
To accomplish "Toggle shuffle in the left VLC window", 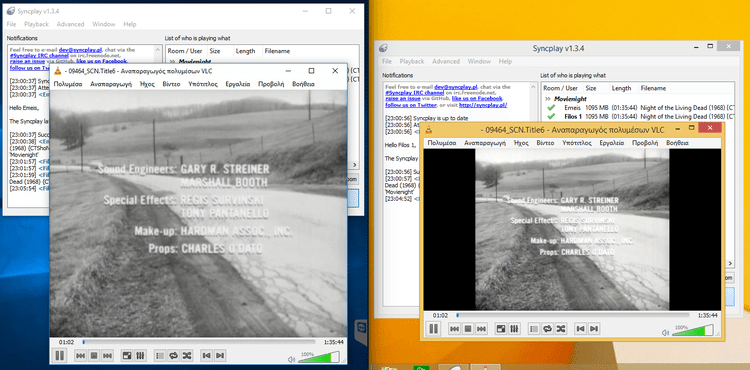I will [187, 355].
